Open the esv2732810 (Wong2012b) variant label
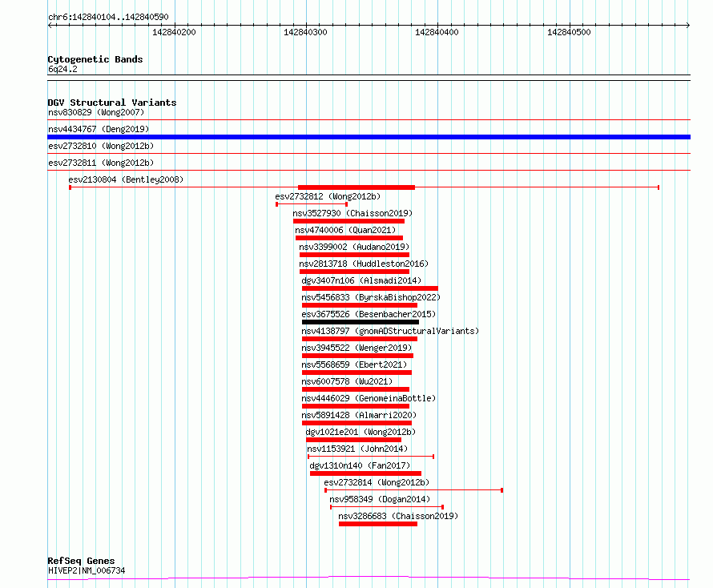 pyautogui.click(x=101, y=146)
